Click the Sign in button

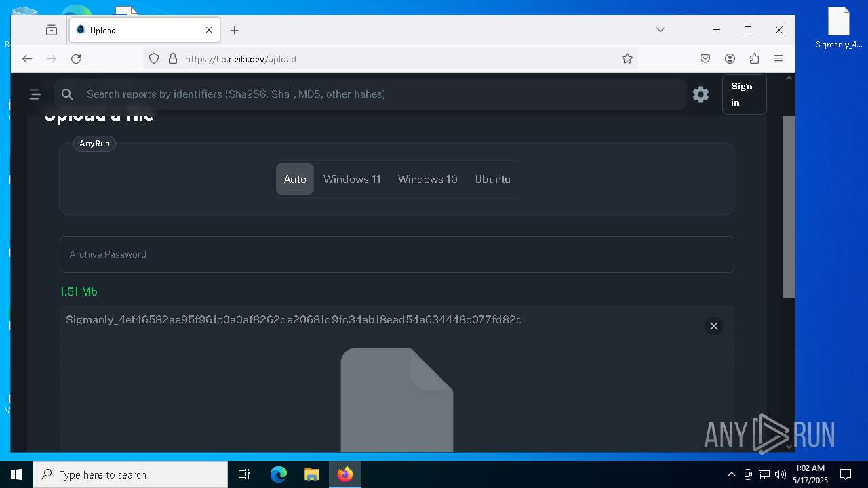(x=744, y=94)
